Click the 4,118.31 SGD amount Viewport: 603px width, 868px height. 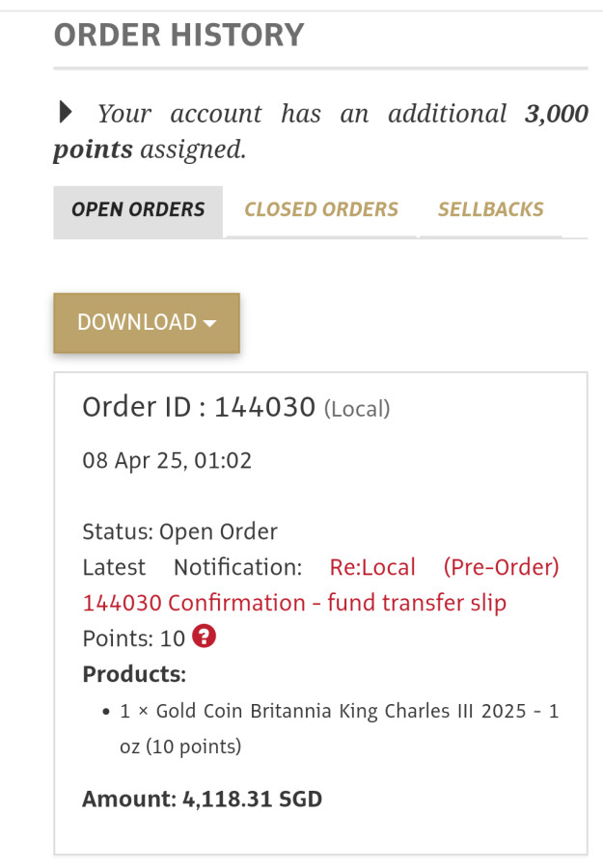[252, 799]
